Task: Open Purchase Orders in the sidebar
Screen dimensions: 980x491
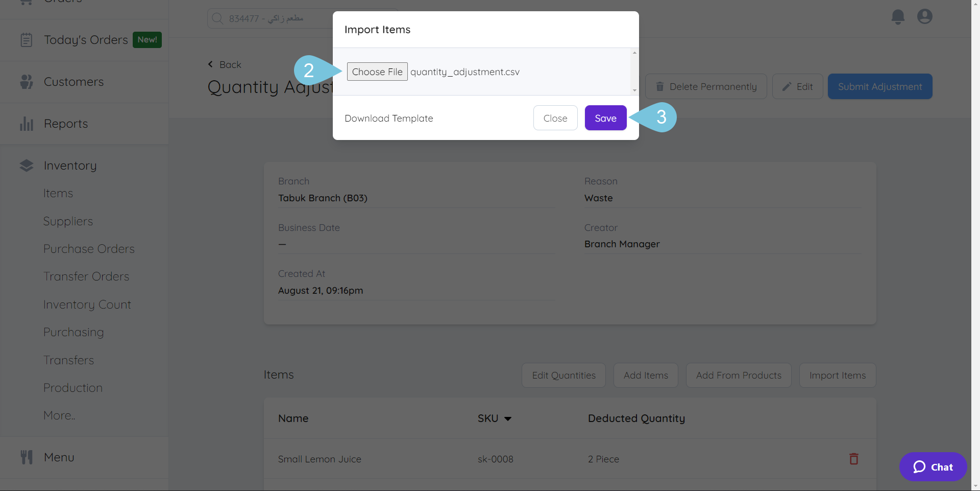Action: [89, 249]
